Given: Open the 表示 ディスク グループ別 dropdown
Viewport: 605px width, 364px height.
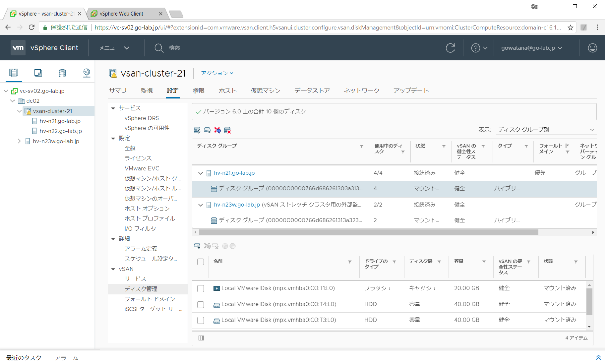Looking at the screenshot, I should [x=546, y=130].
